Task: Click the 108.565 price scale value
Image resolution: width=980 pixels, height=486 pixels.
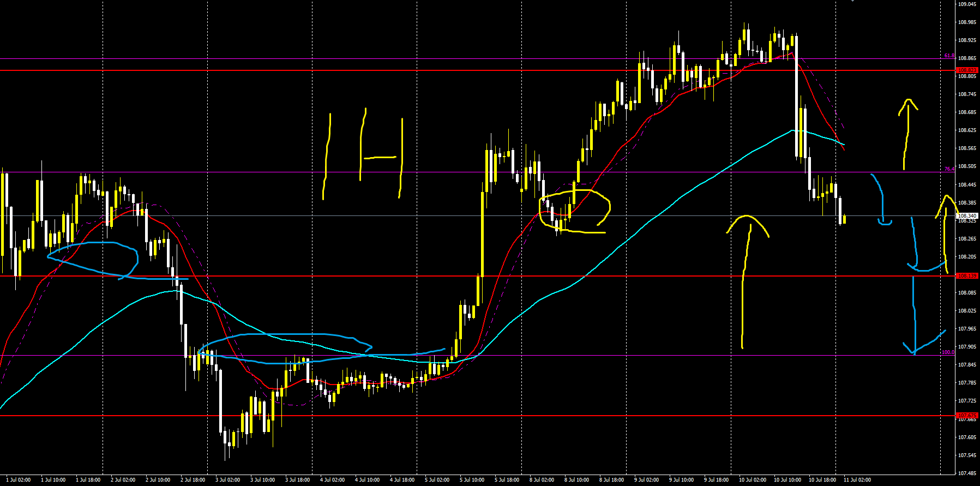Action: 967,148
